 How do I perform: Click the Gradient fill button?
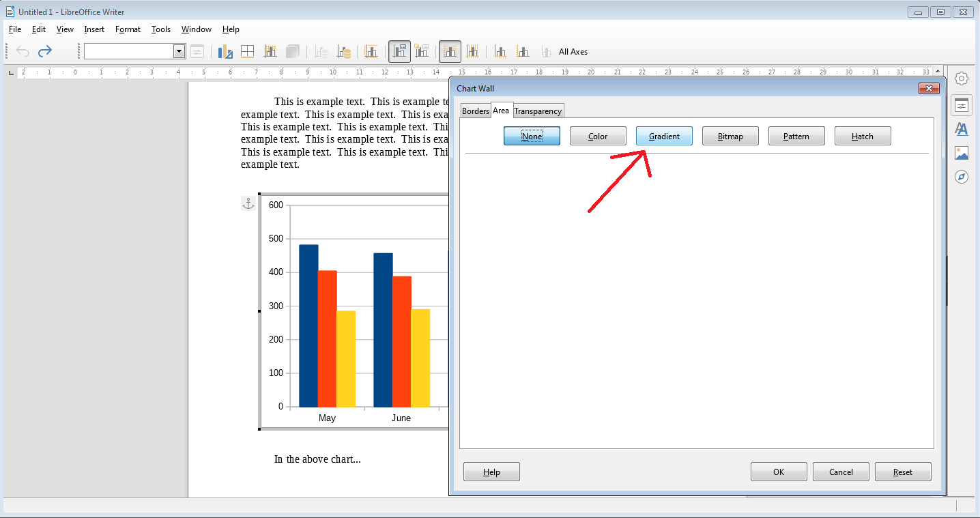[664, 136]
